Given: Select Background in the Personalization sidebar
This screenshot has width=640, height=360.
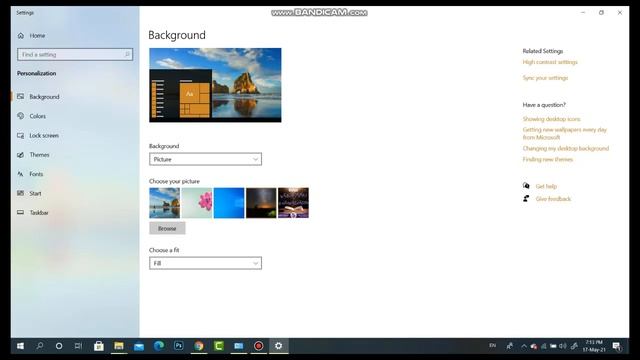Looking at the screenshot, I should (44, 97).
